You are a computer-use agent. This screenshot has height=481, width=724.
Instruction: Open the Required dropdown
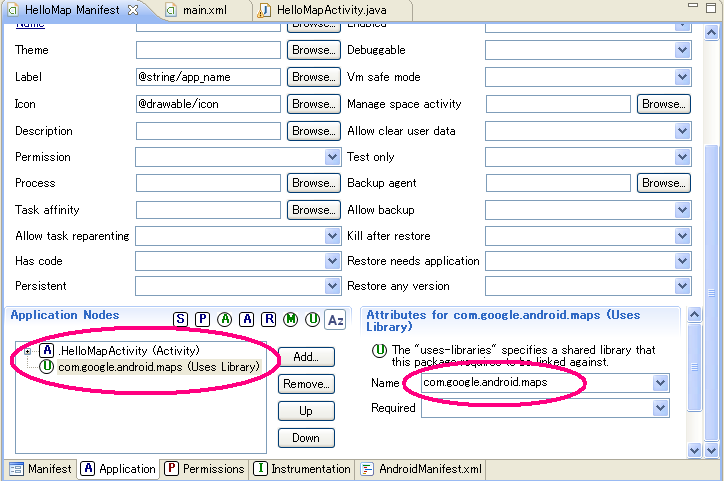point(661,408)
